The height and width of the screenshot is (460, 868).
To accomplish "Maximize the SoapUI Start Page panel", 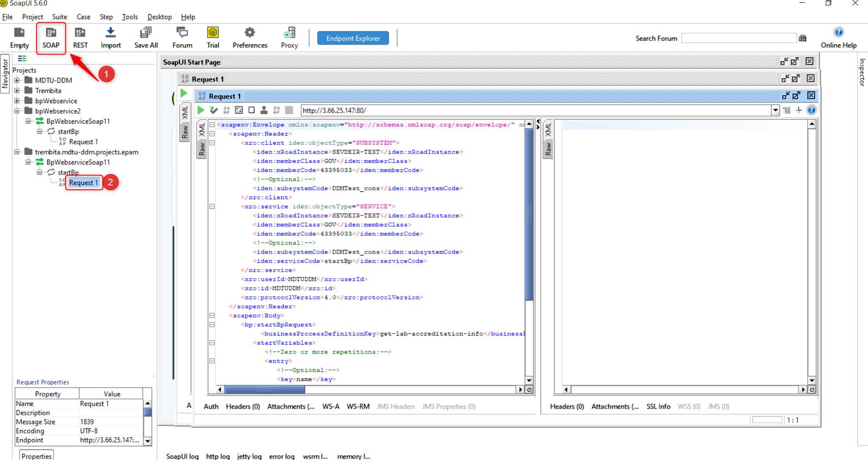I will click(794, 61).
